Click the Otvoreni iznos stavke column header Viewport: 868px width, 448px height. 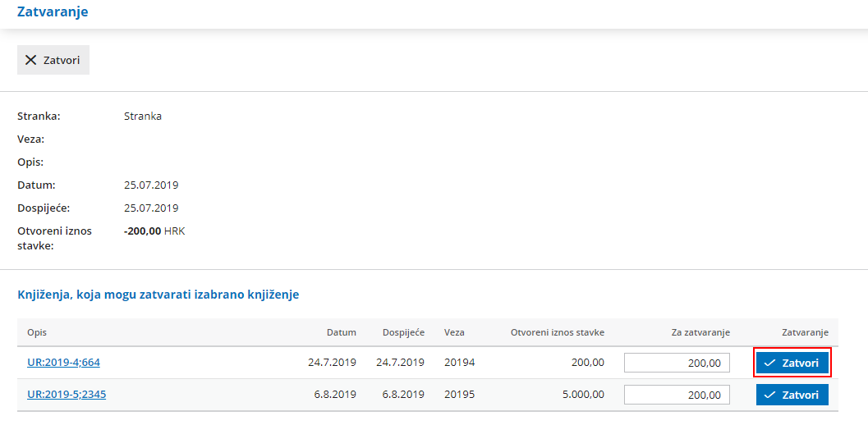557,332
